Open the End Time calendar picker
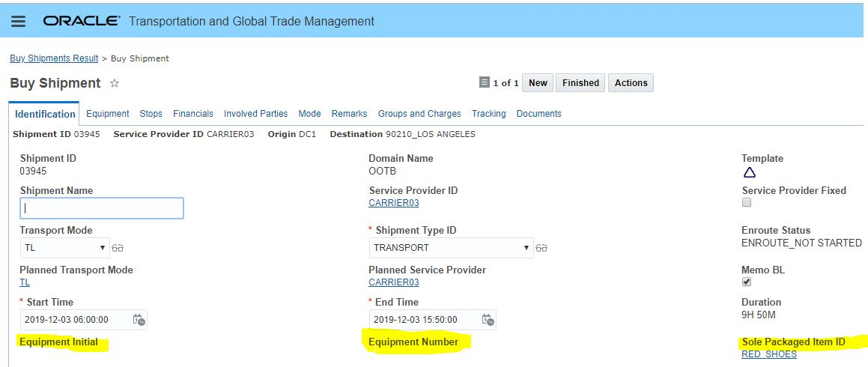Screen dimensions: 868x367 pos(488,320)
